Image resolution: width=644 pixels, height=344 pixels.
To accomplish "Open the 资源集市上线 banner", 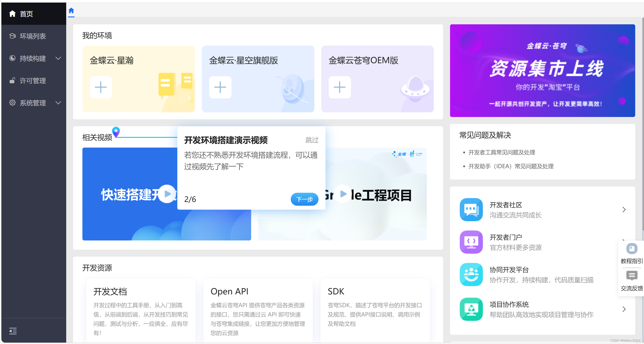I will click(542, 71).
